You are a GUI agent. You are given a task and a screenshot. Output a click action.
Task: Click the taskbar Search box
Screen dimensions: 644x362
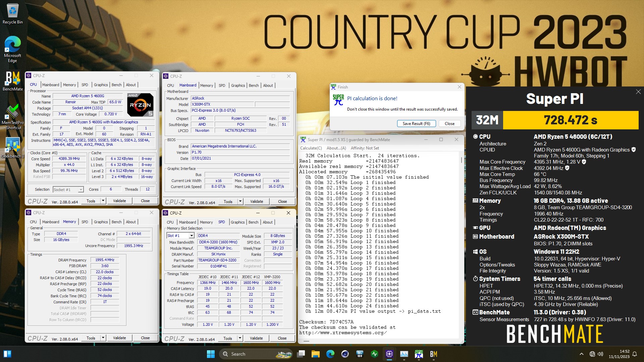coord(256,354)
